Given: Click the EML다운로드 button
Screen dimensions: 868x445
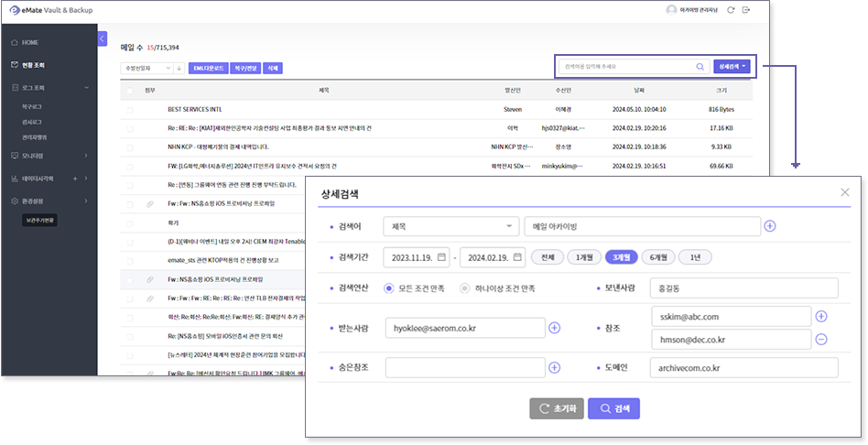Looking at the screenshot, I should click(208, 68).
